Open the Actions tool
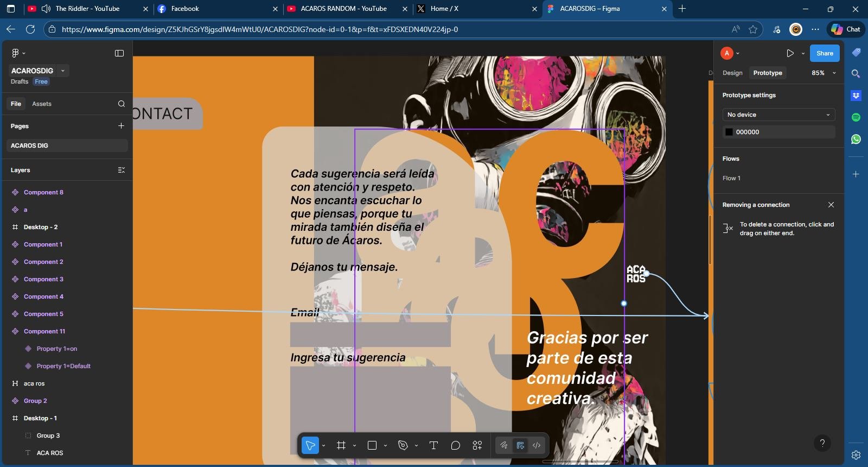This screenshot has width=868, height=467. pos(477,445)
